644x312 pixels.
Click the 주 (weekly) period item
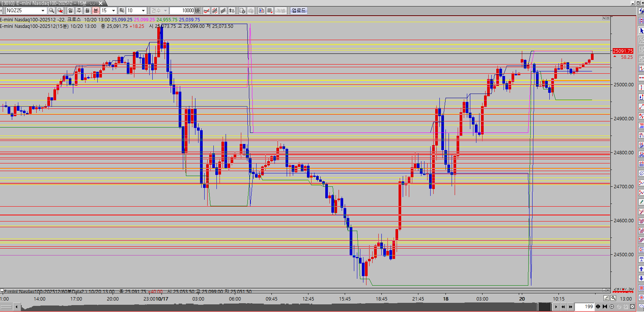(x=79, y=11)
